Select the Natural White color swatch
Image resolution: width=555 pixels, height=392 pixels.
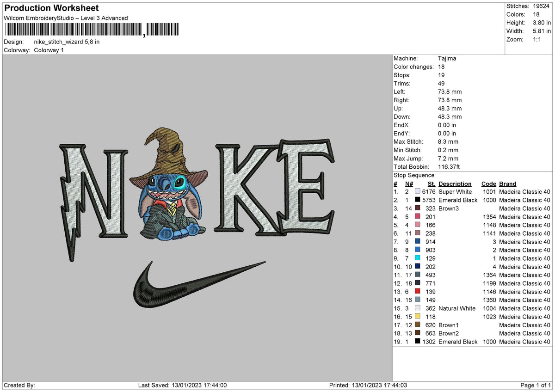point(418,308)
